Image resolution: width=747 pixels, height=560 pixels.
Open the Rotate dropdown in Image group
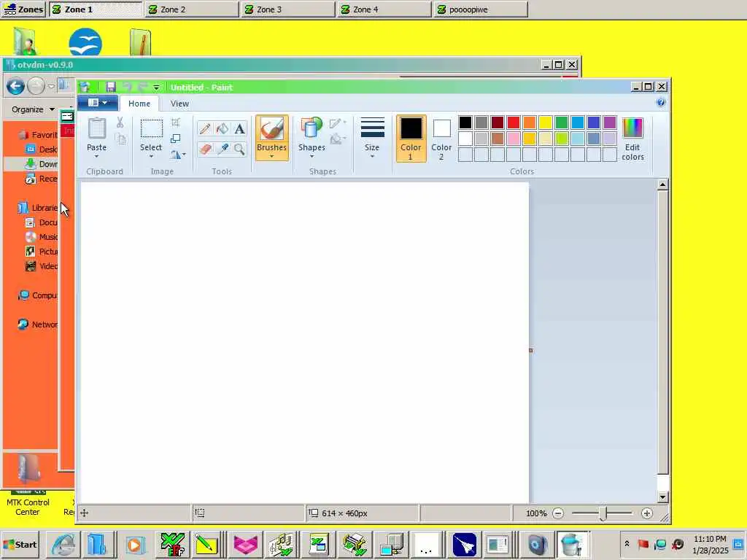coord(178,155)
